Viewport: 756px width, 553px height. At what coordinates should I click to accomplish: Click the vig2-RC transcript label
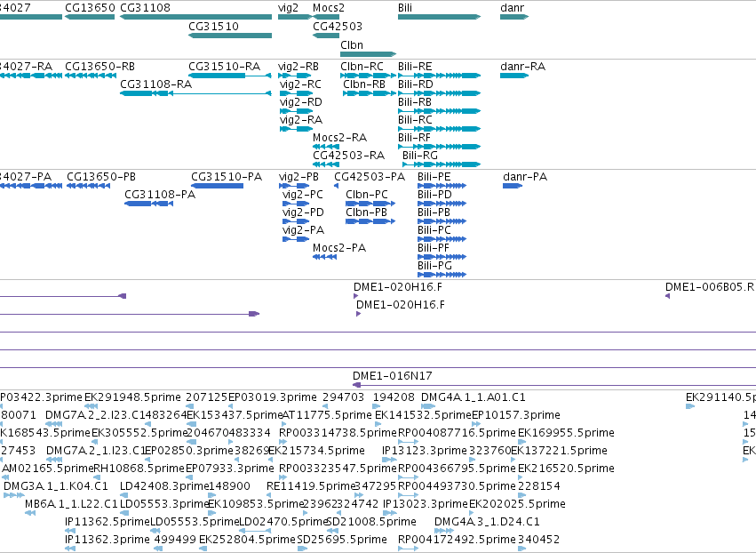[300, 84]
